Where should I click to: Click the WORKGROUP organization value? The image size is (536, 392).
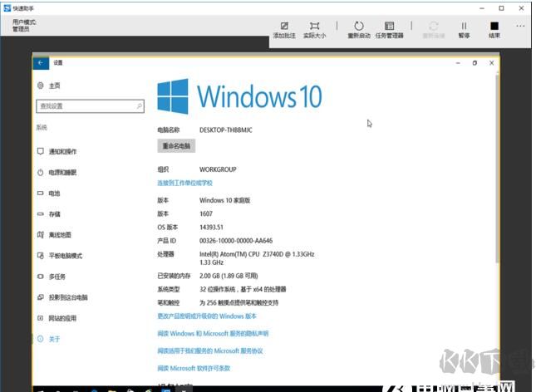[218, 169]
